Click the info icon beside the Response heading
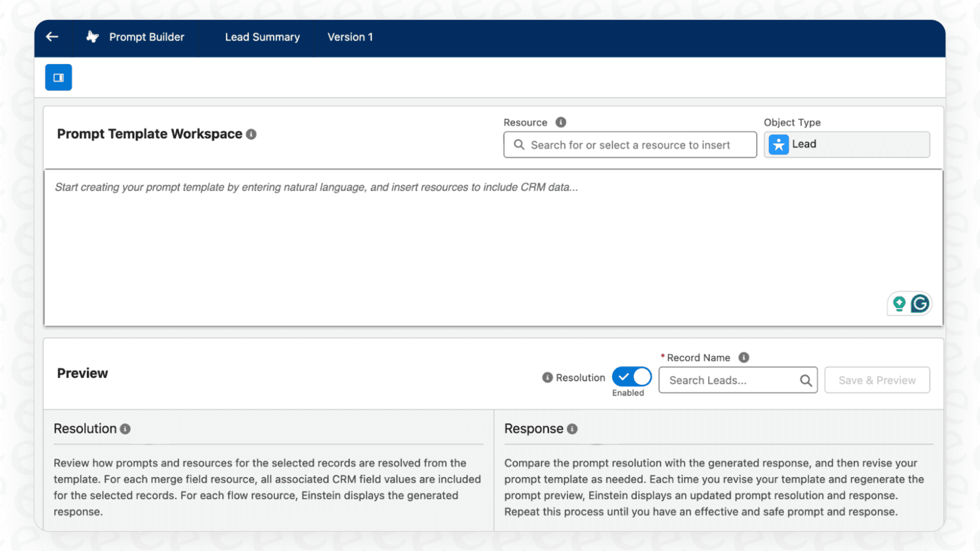 pyautogui.click(x=571, y=429)
